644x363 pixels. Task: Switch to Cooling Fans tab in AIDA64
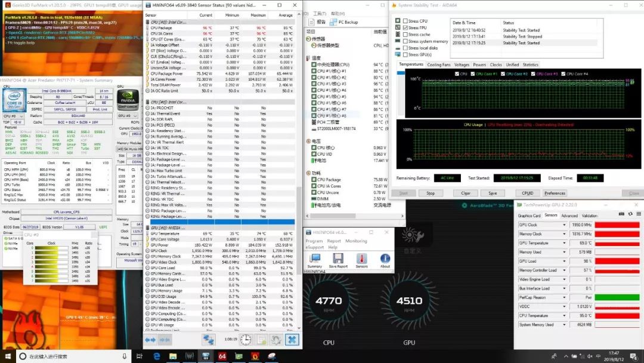tap(439, 64)
